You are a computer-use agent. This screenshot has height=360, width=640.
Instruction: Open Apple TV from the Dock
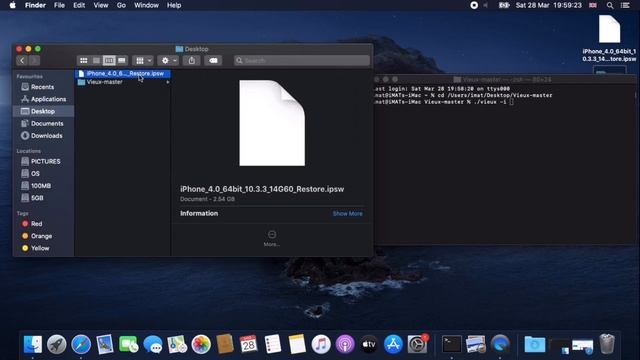pyautogui.click(x=369, y=344)
